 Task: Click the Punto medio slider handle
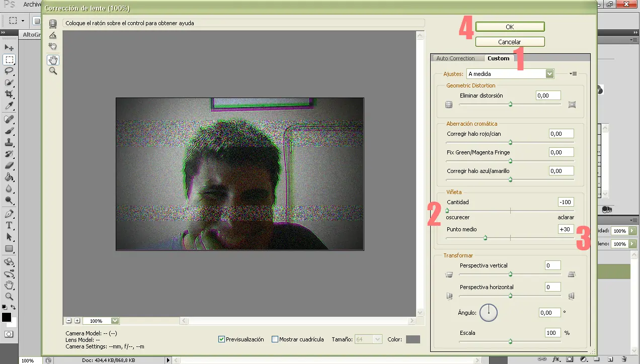click(x=486, y=237)
